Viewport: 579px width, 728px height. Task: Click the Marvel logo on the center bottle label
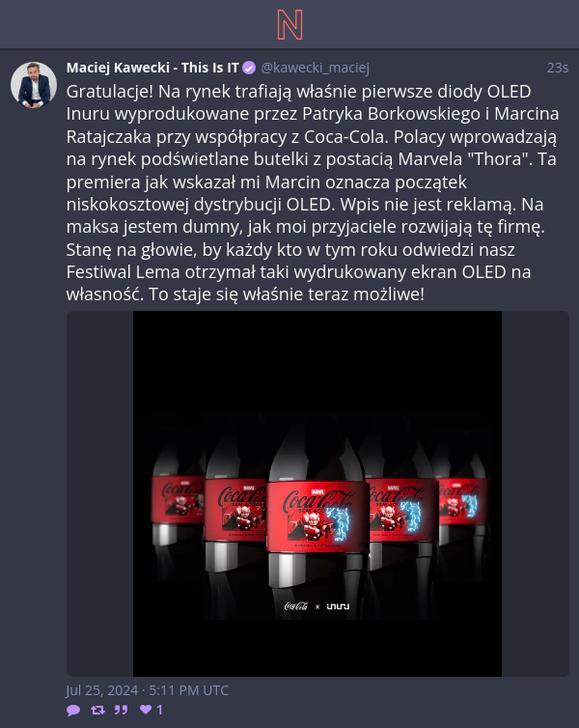(x=317, y=491)
